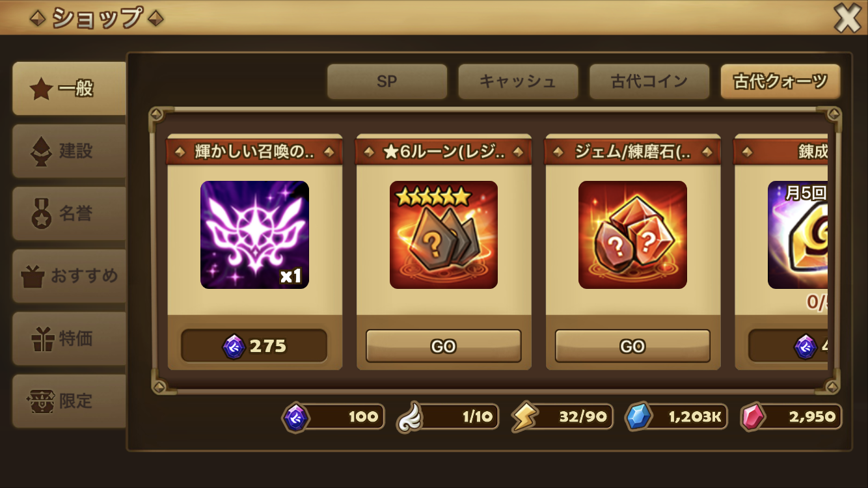Tap the purple summoning emblem icon
Viewport: 868px width, 488px height.
[254, 235]
